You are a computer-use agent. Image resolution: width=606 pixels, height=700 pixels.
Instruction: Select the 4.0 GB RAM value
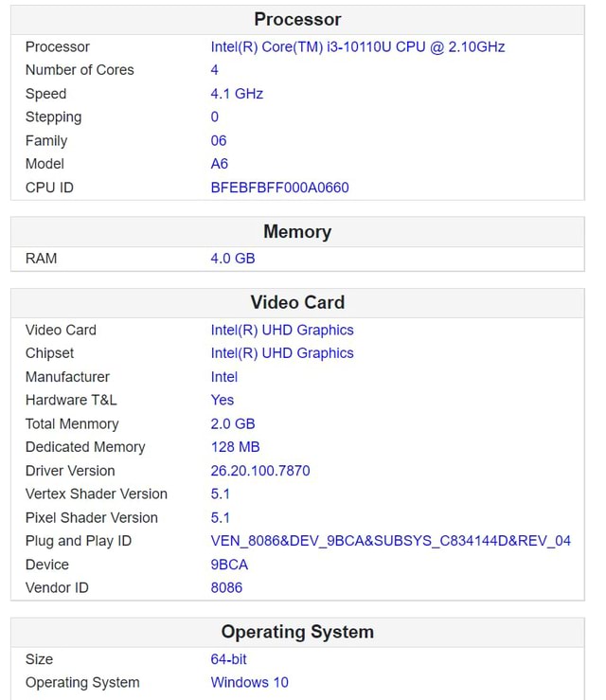[x=233, y=259]
